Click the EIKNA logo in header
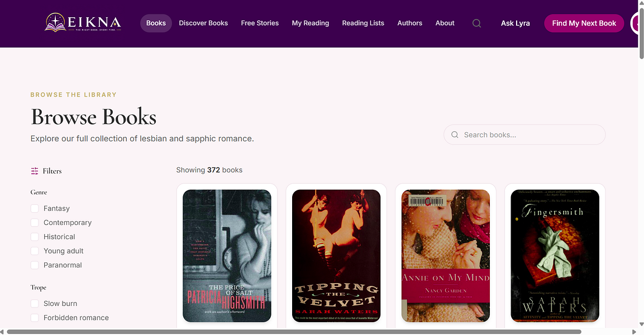 83,22
